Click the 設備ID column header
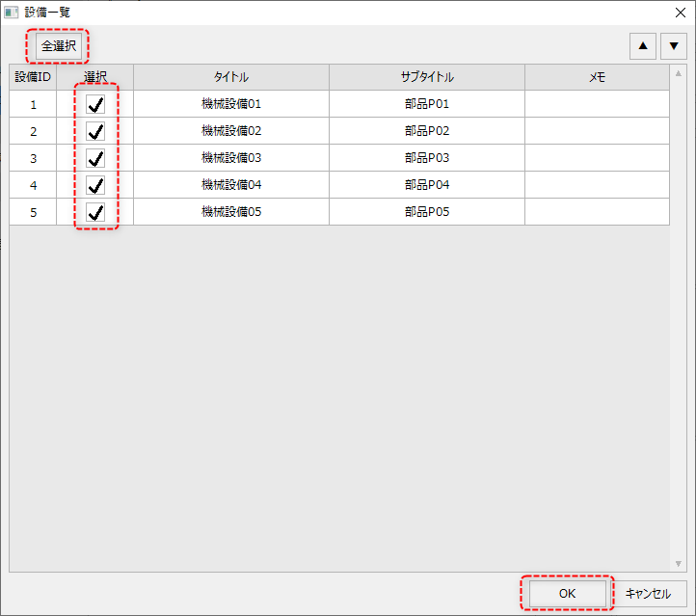This screenshot has width=696, height=616. (x=33, y=77)
